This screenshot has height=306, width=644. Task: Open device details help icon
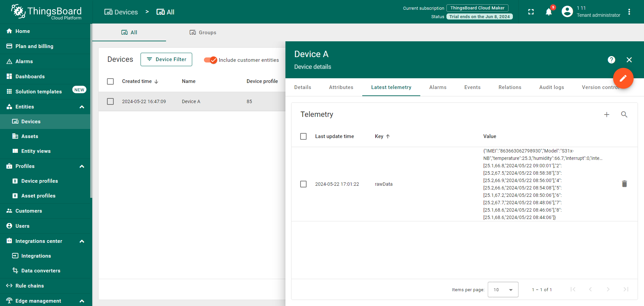tap(611, 60)
